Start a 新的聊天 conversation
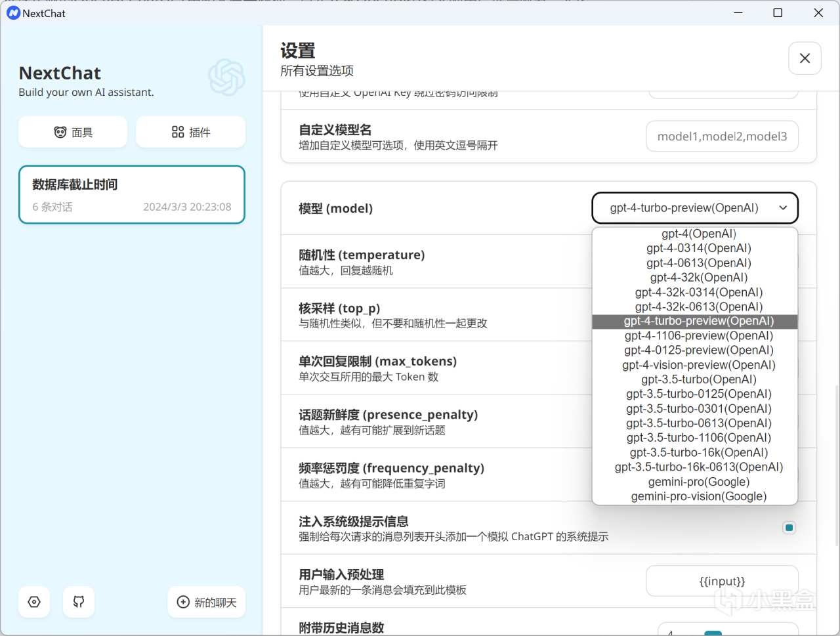Image resolution: width=840 pixels, height=636 pixels. pos(207,602)
